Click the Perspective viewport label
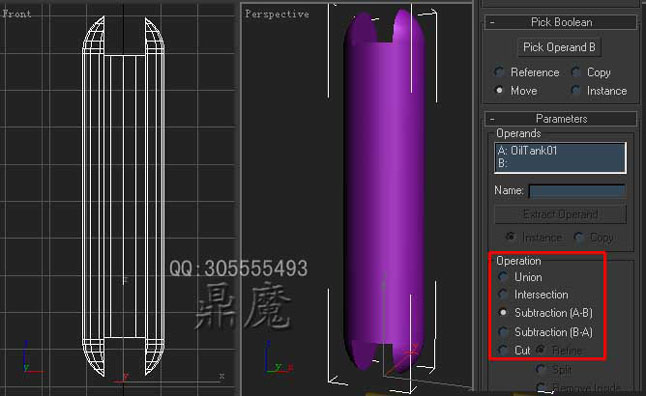This screenshot has height=396, width=646. click(x=277, y=14)
